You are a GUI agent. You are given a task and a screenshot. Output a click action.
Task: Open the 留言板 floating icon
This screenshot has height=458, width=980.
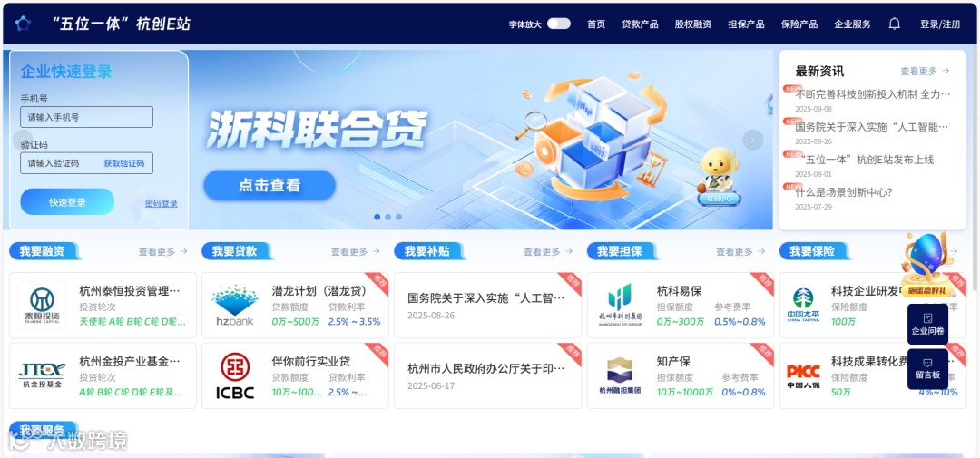[927, 368]
